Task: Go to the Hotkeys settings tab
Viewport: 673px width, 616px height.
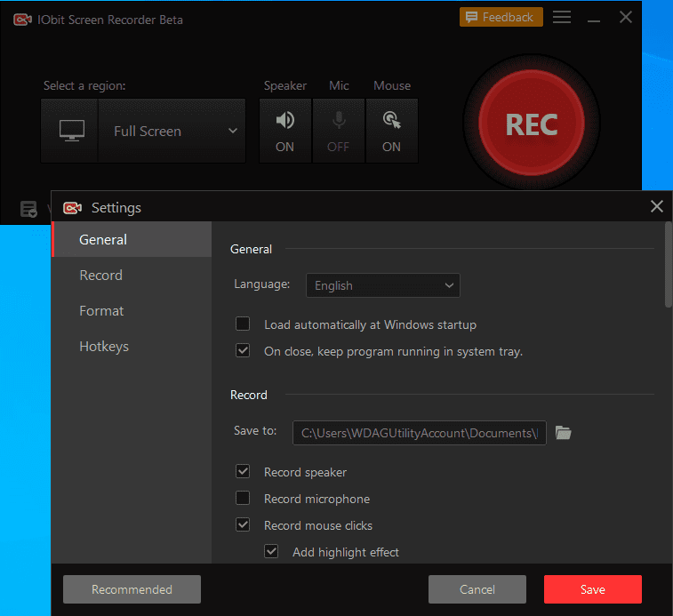Action: click(x=132, y=347)
